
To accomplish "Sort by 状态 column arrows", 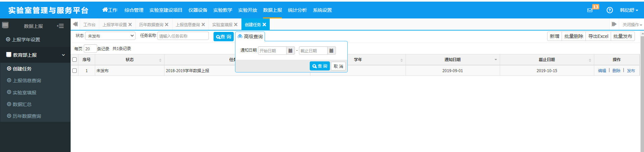I will click(160, 60).
